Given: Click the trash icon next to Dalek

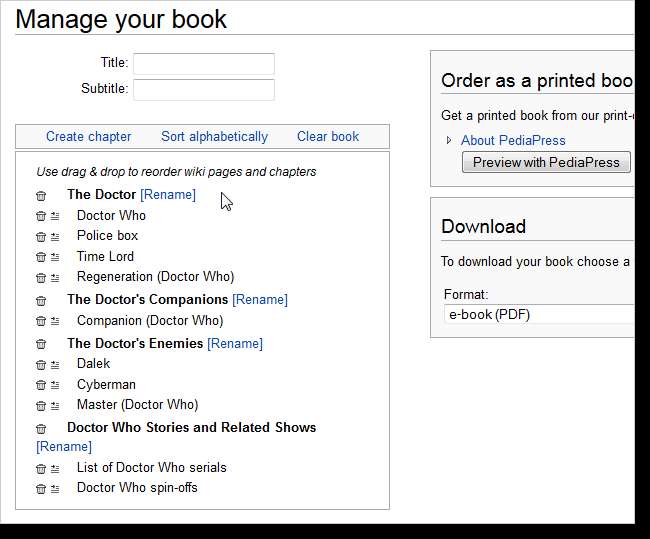Looking at the screenshot, I should click(x=41, y=365).
